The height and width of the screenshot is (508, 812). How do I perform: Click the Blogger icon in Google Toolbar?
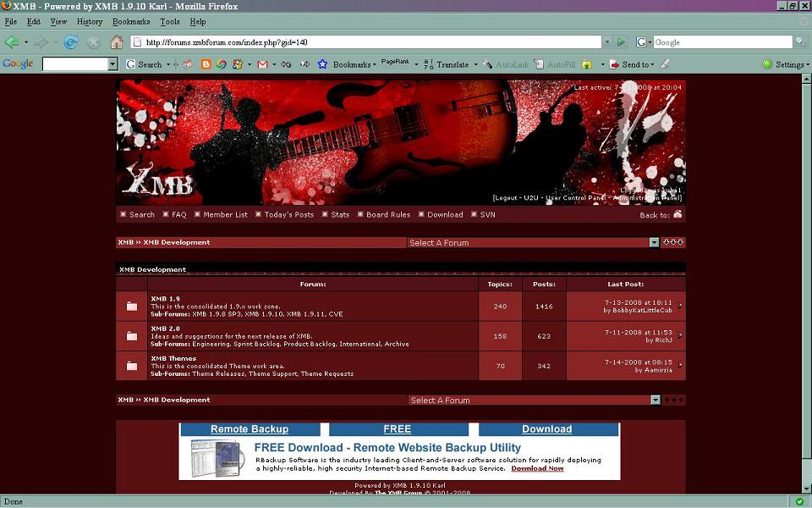206,64
